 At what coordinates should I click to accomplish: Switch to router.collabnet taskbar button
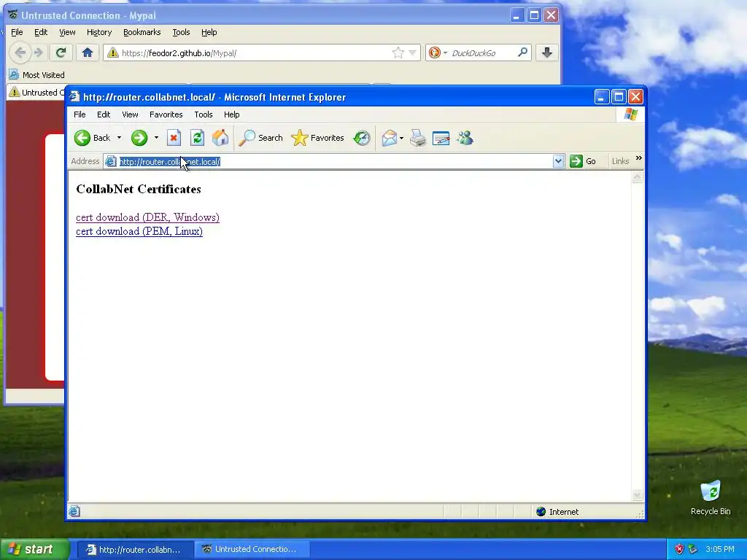tap(135, 550)
